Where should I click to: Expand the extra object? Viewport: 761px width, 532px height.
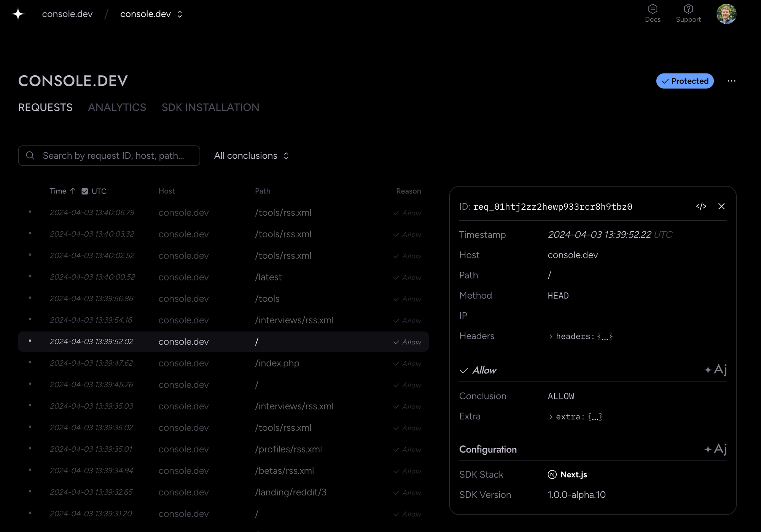pos(551,417)
